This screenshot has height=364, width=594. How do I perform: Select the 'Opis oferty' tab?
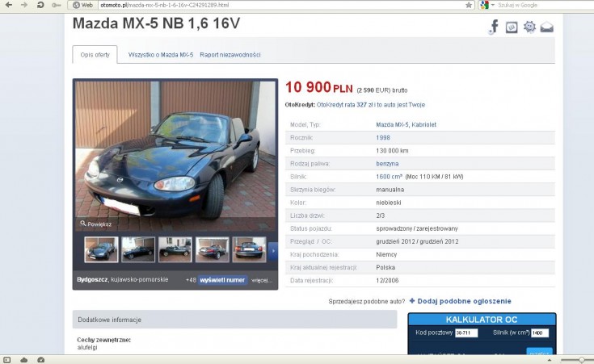click(95, 55)
